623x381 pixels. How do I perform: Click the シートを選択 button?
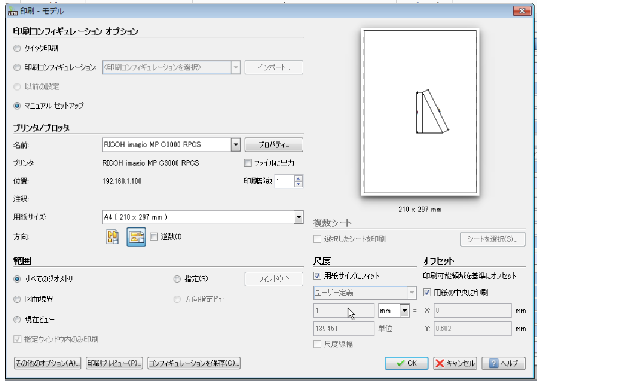pyautogui.click(x=493, y=239)
